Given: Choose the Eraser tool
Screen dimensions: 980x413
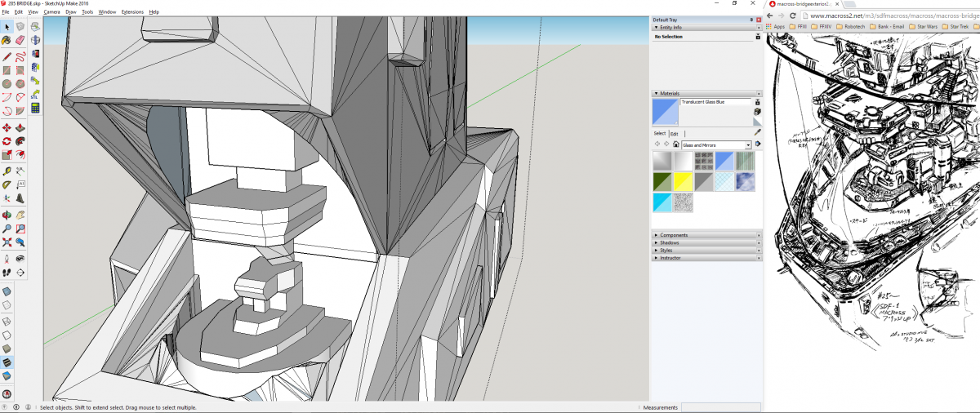Looking at the screenshot, I should [20, 40].
